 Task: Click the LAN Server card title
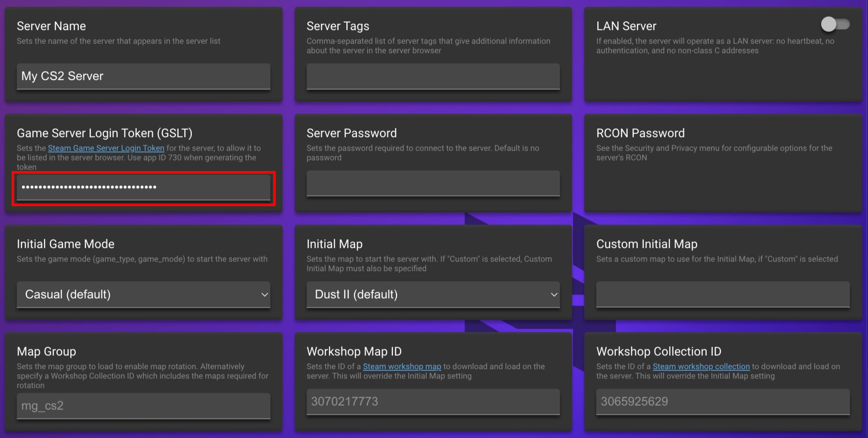point(626,26)
